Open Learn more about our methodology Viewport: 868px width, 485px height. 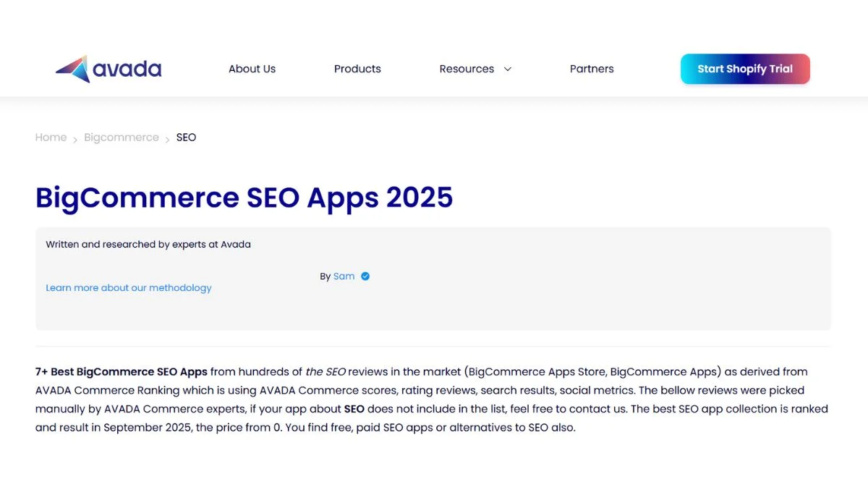pos(129,287)
